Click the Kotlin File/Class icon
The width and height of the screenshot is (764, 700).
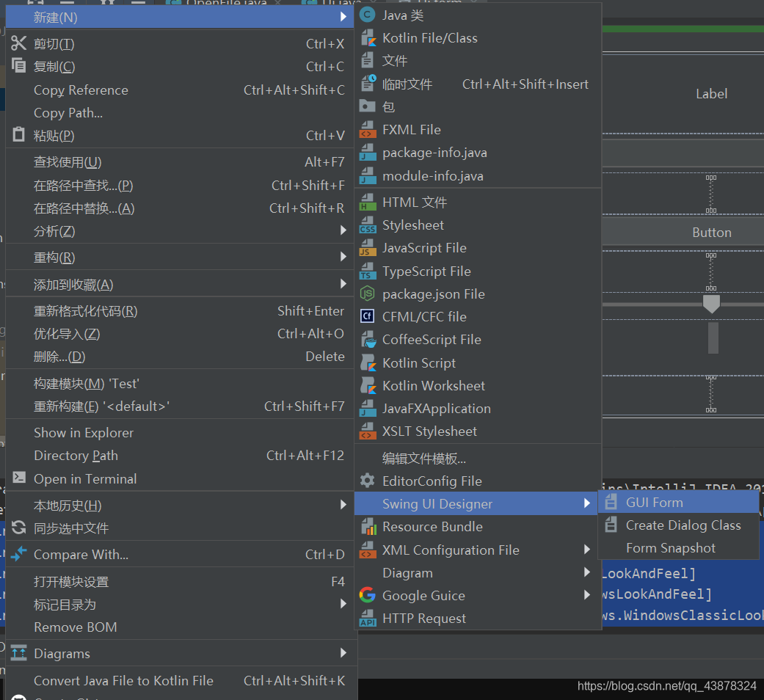coord(368,38)
